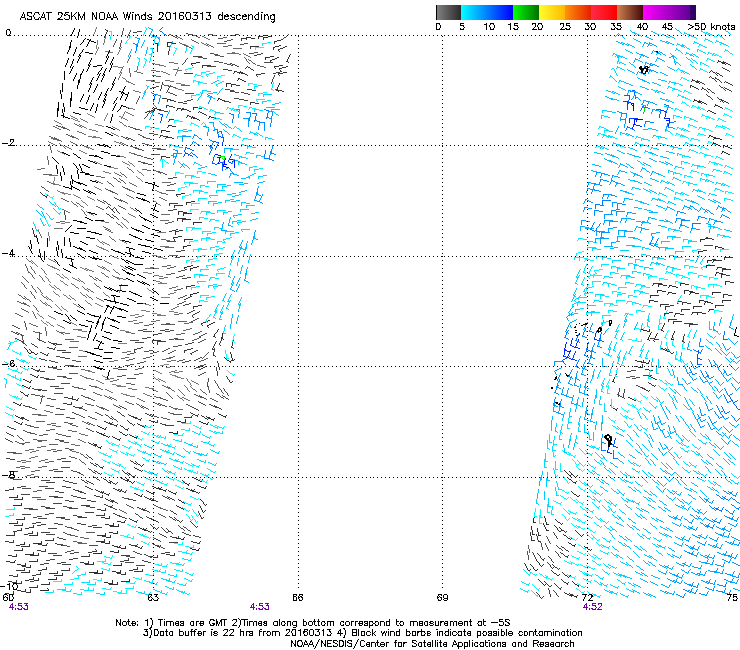Click the purple '4:53' beside longitude 66

click(260, 607)
